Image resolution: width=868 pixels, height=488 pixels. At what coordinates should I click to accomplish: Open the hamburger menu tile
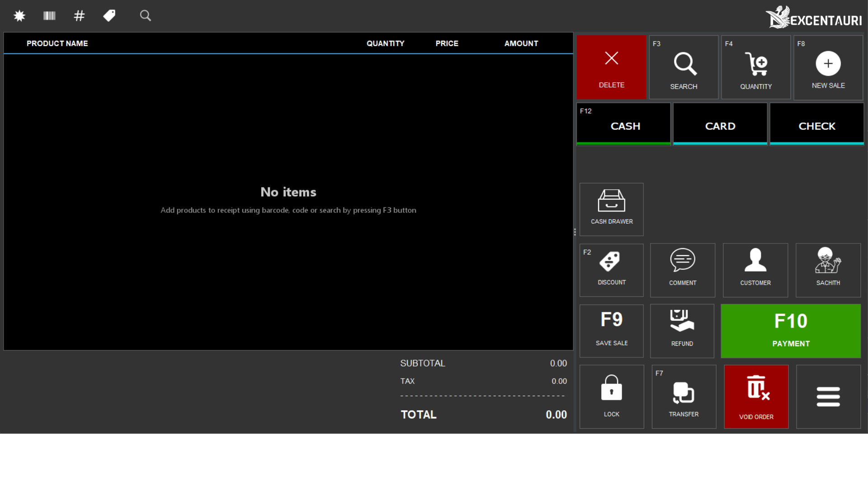(x=828, y=397)
